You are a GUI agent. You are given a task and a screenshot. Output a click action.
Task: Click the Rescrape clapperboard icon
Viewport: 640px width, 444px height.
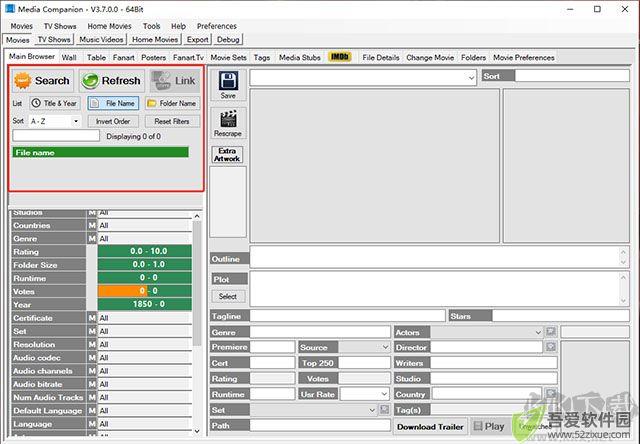(228, 123)
